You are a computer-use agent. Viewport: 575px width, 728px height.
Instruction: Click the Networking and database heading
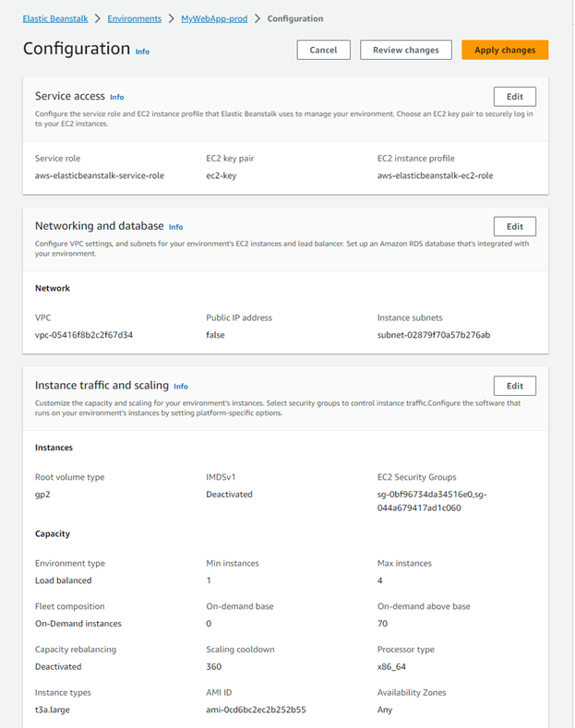coord(100,226)
